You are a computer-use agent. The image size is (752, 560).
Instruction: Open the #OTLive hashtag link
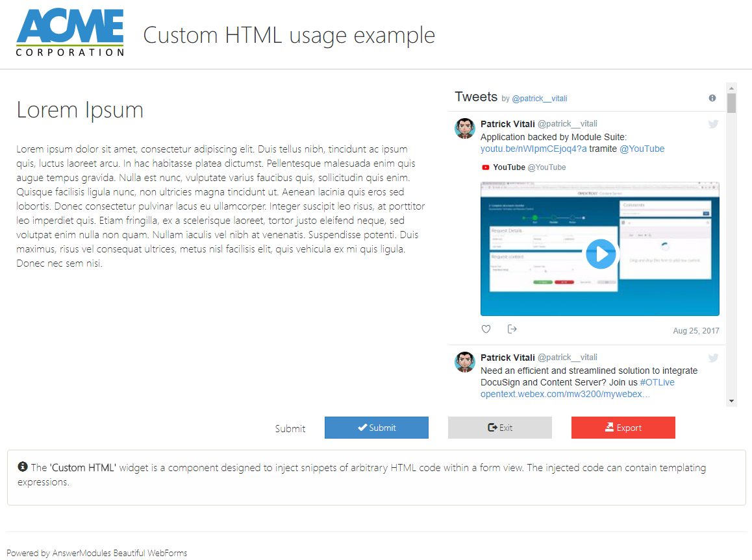[x=657, y=382]
